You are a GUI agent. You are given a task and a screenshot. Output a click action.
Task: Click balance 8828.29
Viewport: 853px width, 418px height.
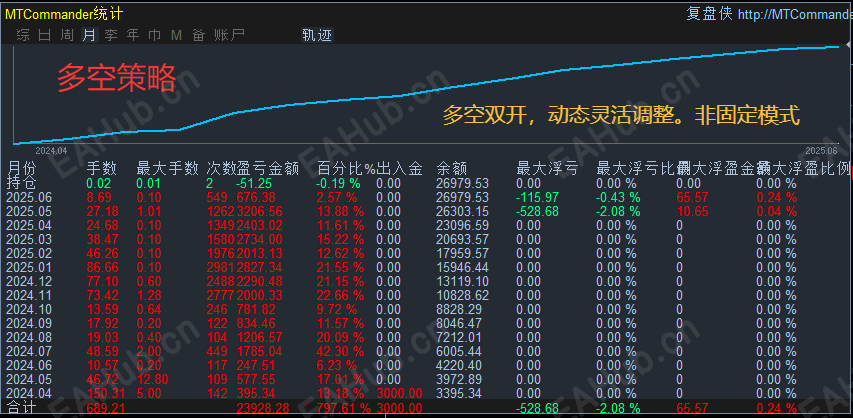point(459,309)
